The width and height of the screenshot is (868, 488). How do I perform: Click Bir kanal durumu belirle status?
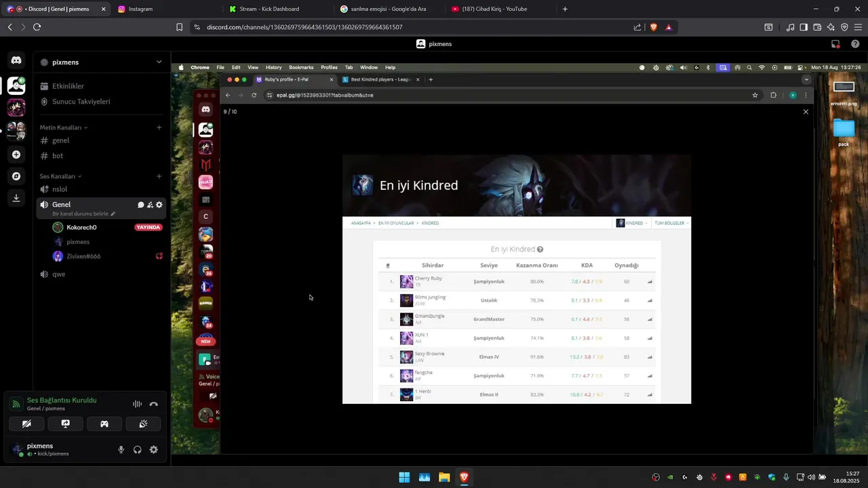coord(83,213)
